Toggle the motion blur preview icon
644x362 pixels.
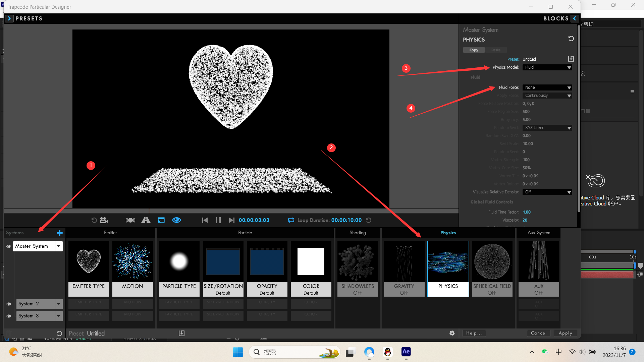130,220
